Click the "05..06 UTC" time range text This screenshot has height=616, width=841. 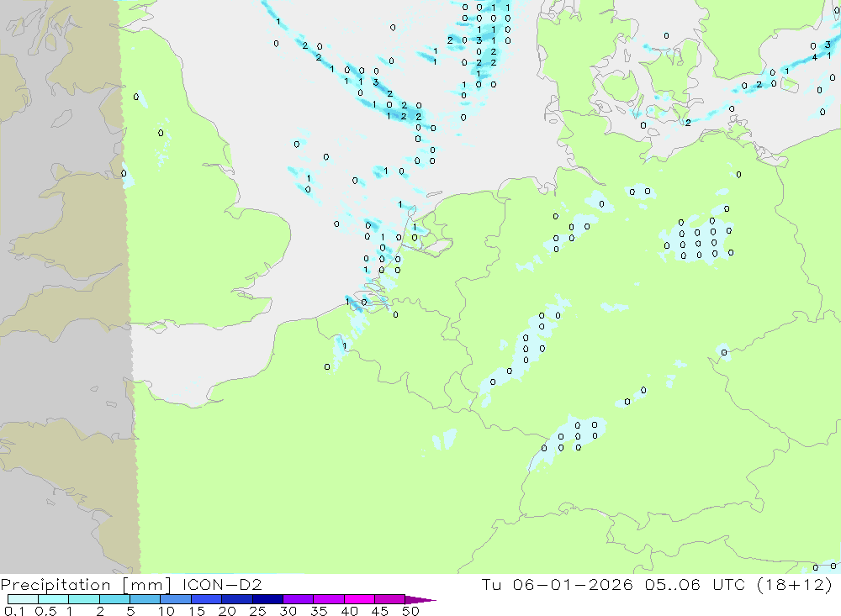(x=696, y=584)
